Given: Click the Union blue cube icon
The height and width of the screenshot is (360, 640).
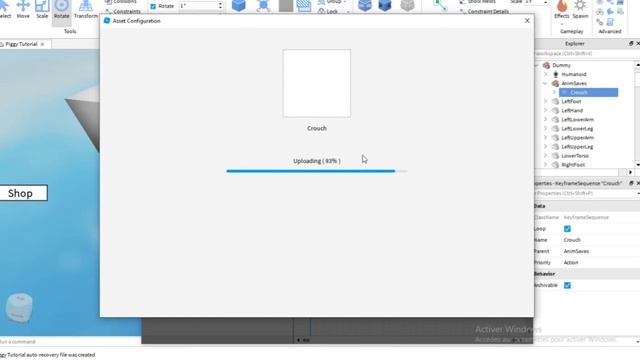Looking at the screenshot, I should click(x=364, y=5).
